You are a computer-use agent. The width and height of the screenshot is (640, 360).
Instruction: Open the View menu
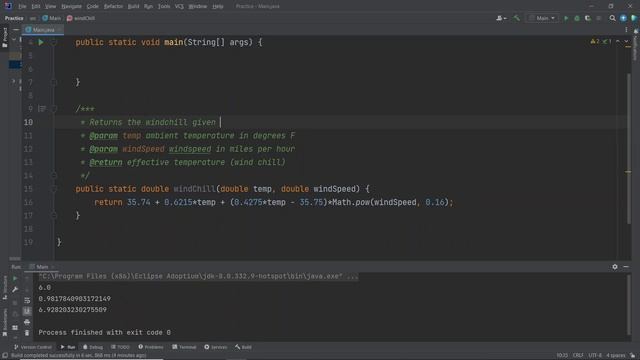click(x=50, y=7)
